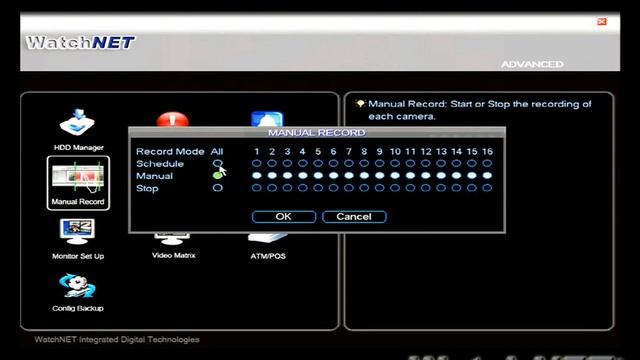Select Manual for channel 8
Image resolution: width=640 pixels, height=360 pixels.
(364, 176)
